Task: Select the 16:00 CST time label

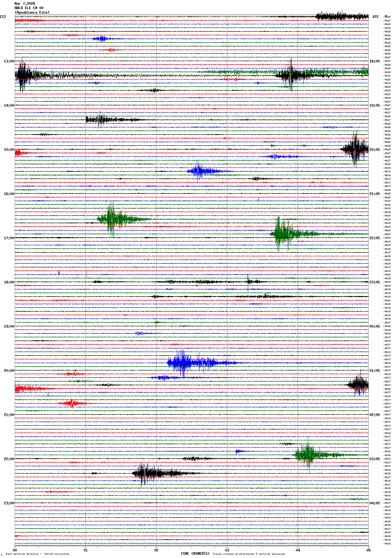Action: [9, 194]
